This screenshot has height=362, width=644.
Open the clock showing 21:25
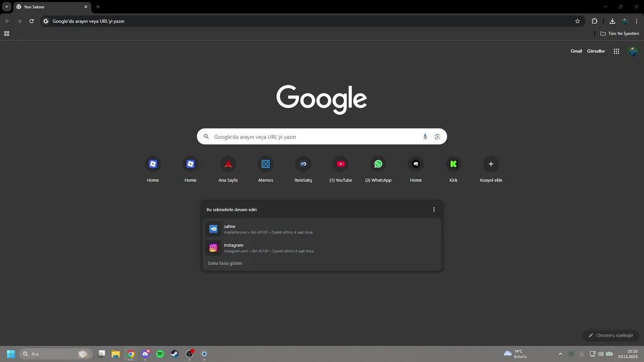coord(628,354)
